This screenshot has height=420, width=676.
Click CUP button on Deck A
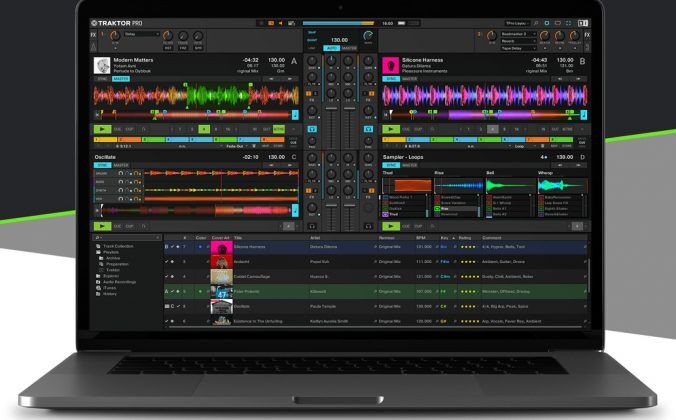tap(129, 129)
